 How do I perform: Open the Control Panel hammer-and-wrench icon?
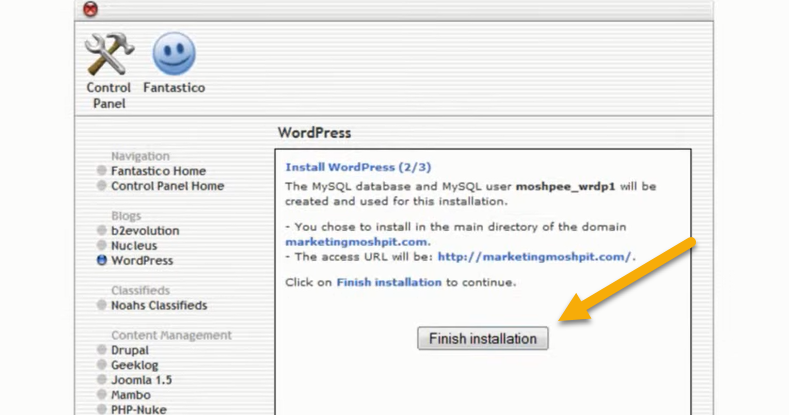point(109,54)
